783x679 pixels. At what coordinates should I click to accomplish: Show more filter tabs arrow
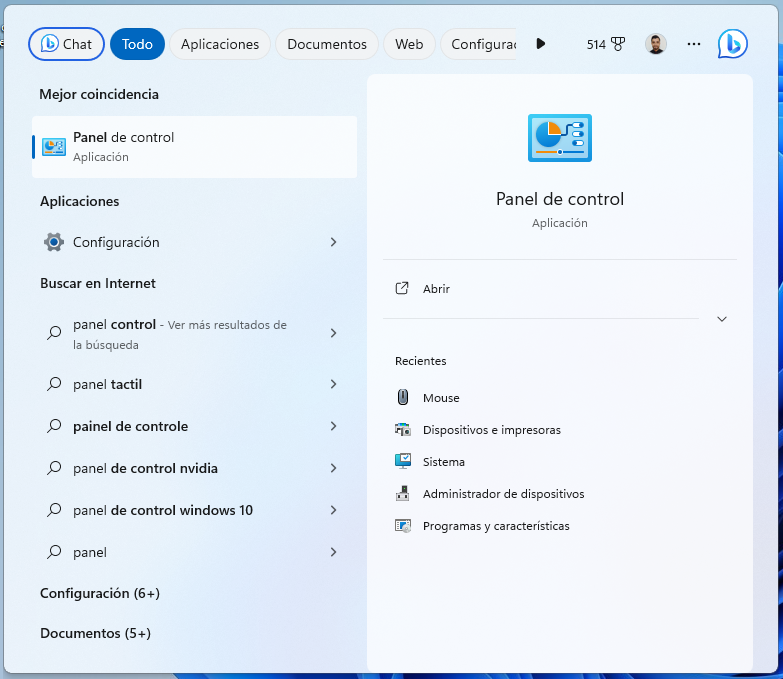[540, 44]
